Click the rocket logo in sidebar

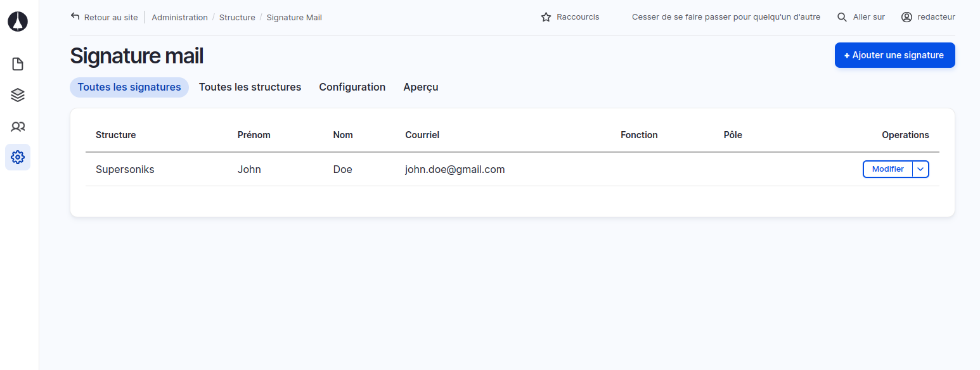(18, 22)
